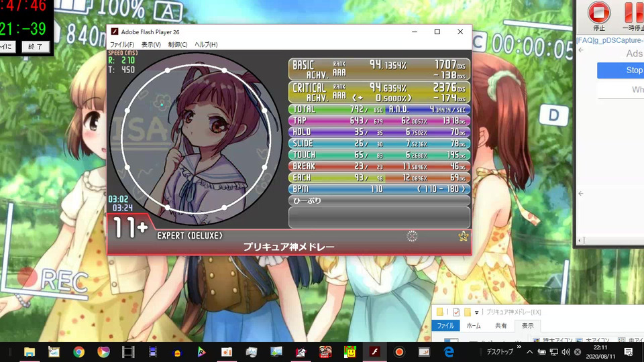Click the song title プリキュア神メドレー
The width and height of the screenshot is (644, 362).
point(288,247)
